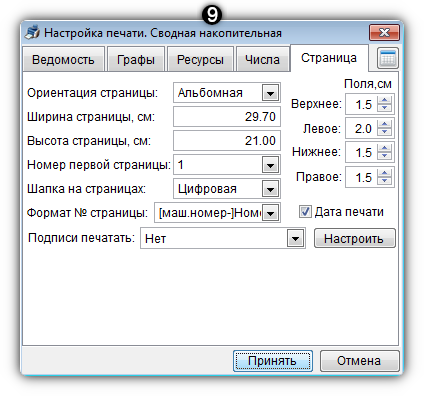Close the Настройка печати dialog
The image size is (424, 396).
[x=384, y=33]
